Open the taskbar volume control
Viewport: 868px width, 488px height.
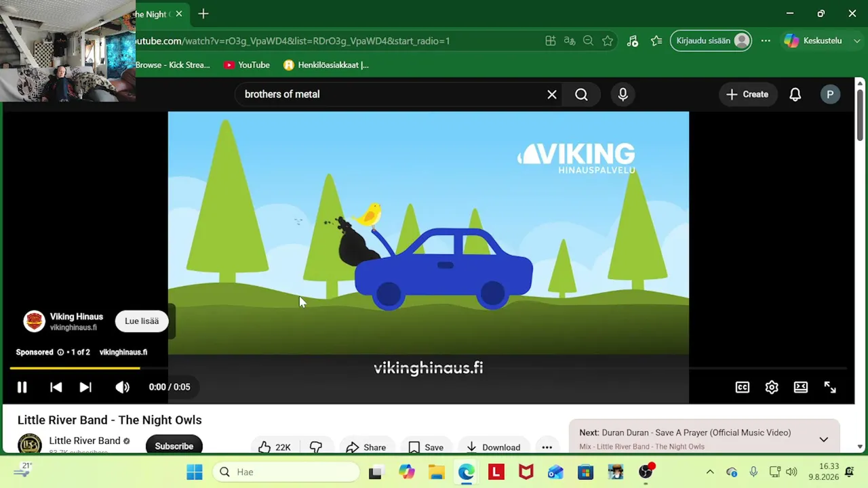(x=791, y=472)
